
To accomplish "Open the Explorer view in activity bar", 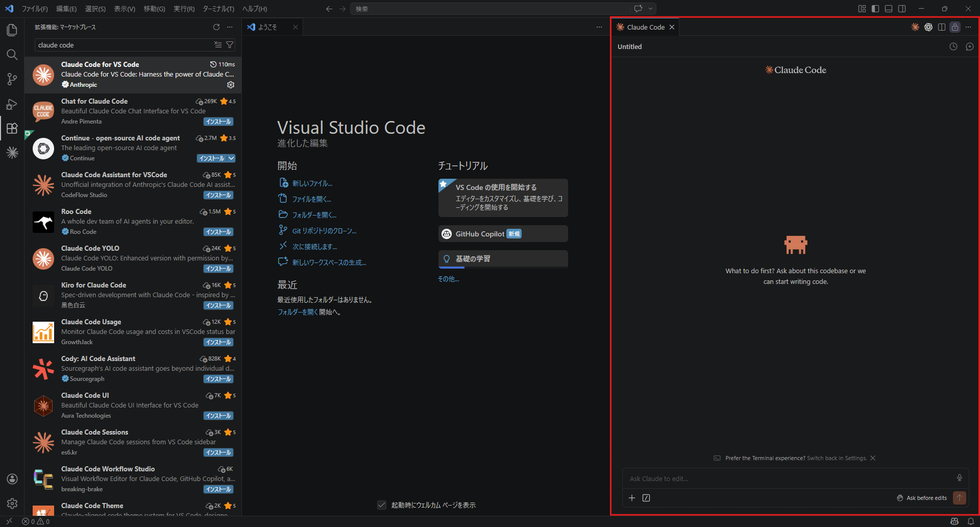I will [12, 30].
